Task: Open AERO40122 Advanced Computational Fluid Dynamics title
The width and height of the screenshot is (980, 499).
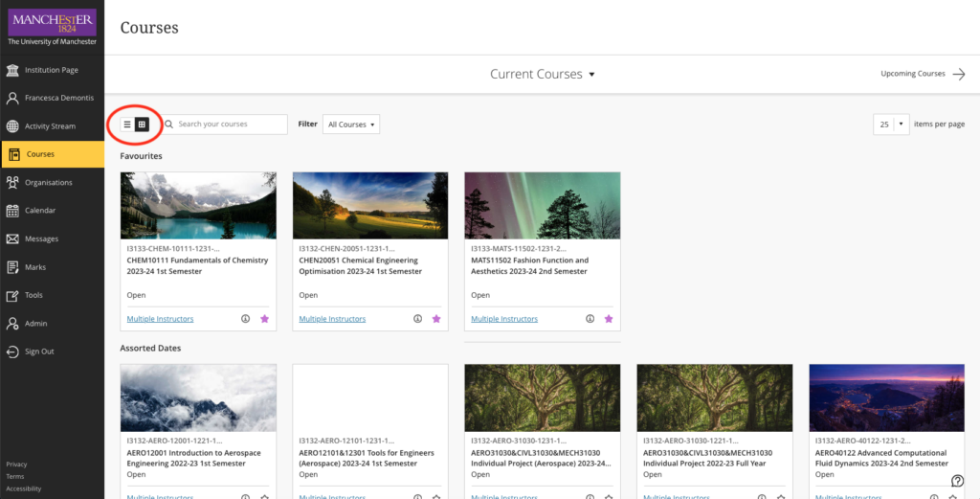Action: (x=881, y=458)
